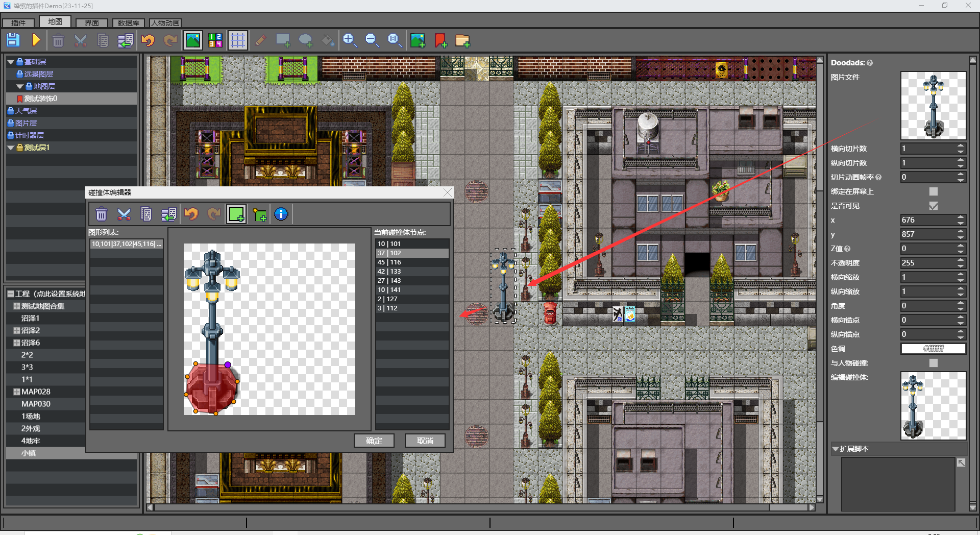
Task: Open the 插件 tab
Action: 18,23
